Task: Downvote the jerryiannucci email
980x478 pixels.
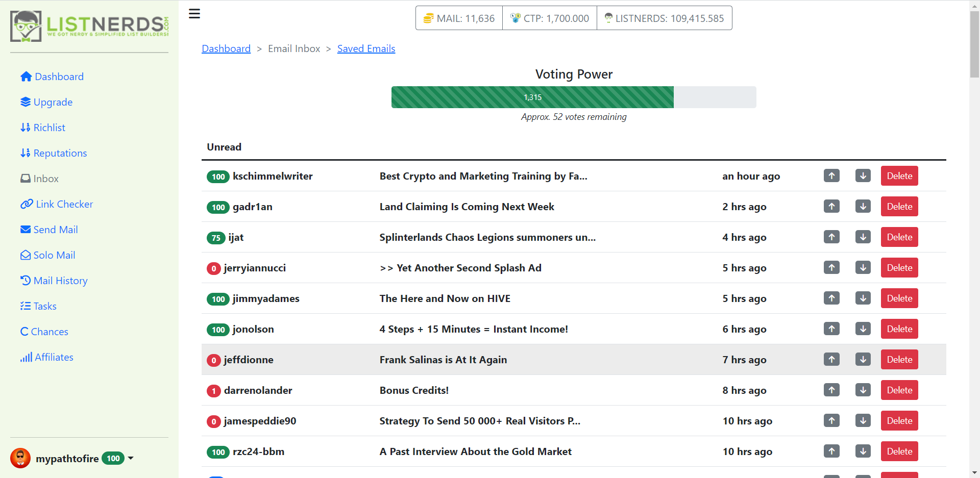Action: [863, 268]
